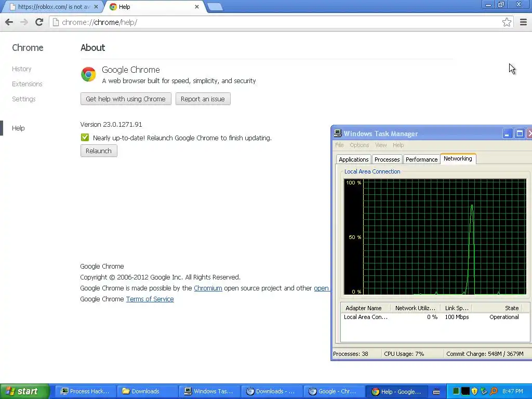The image size is (532, 399).
Task: Click the black Process Hacker graph tray icon
Action: click(465, 391)
